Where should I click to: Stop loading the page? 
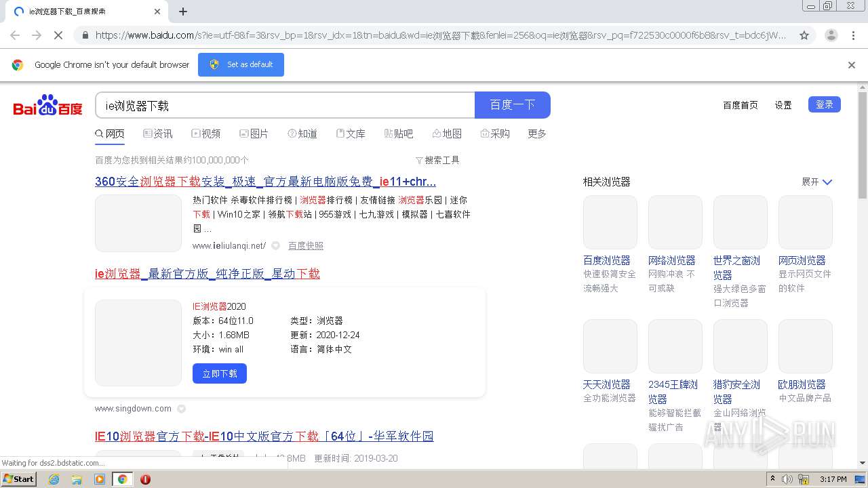coord(58,35)
